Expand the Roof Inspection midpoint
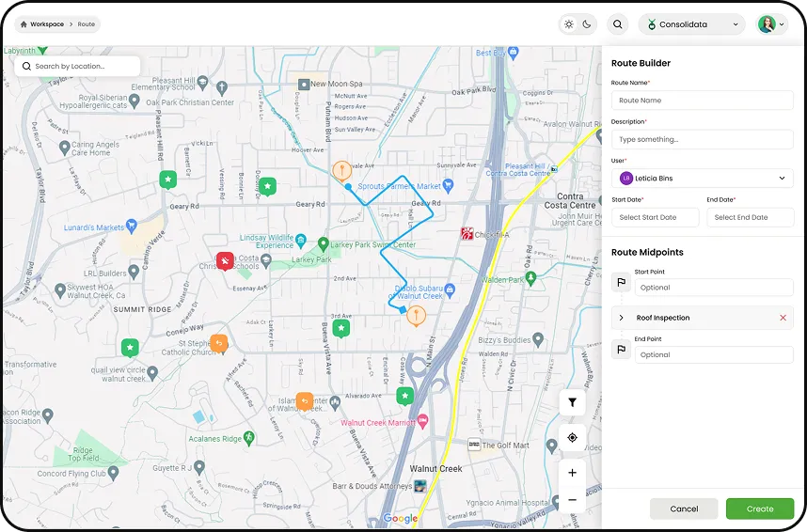 click(x=621, y=318)
